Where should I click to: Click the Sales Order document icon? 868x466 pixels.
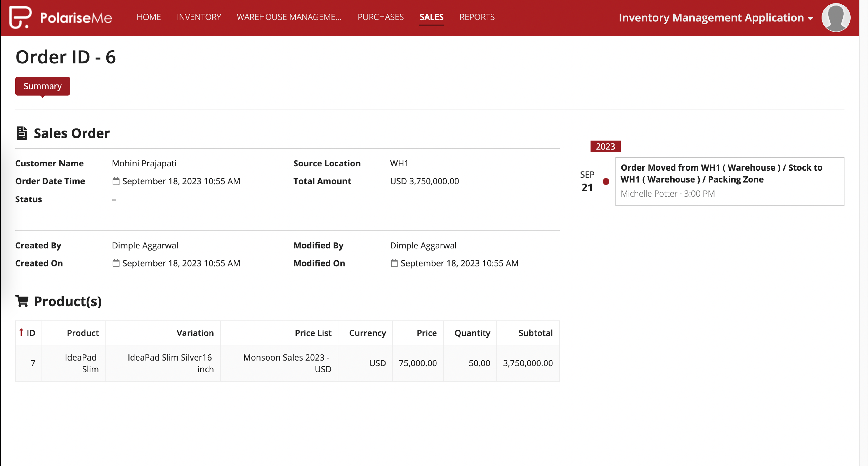point(22,133)
